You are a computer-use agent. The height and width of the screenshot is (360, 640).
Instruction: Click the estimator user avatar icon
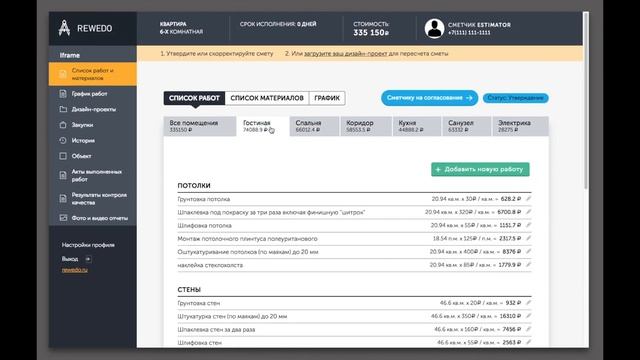coord(434,28)
